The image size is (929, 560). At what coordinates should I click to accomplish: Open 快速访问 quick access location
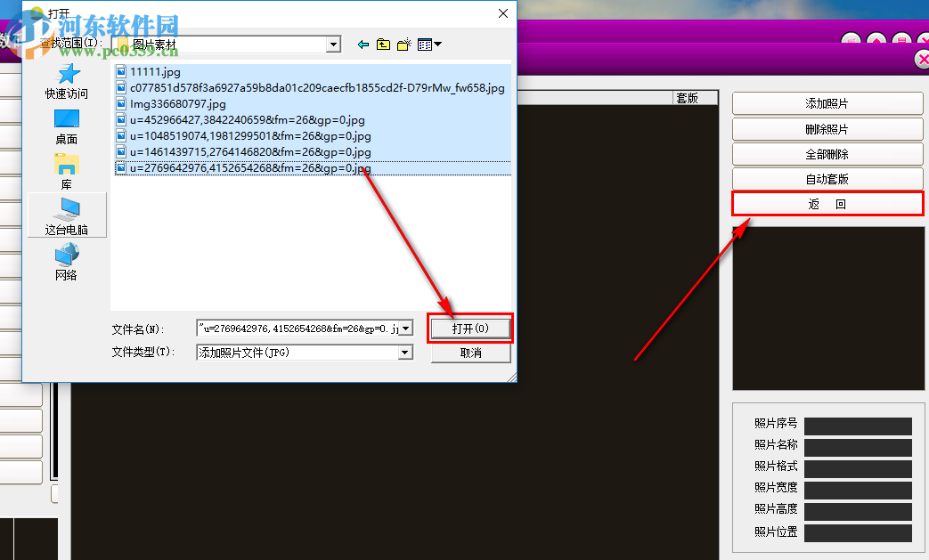tap(66, 82)
